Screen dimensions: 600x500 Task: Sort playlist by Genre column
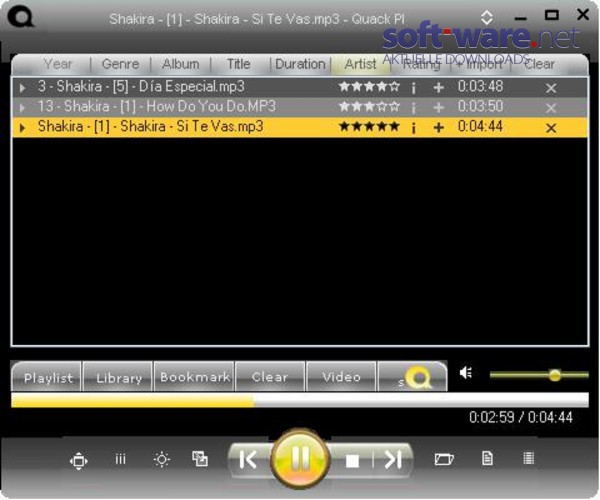tap(120, 64)
